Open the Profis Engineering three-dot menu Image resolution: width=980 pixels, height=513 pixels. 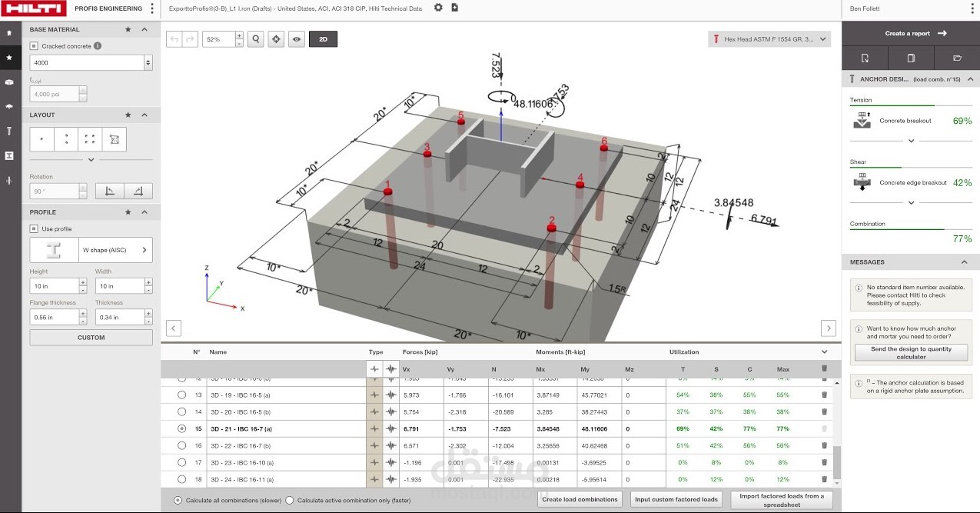pos(152,8)
